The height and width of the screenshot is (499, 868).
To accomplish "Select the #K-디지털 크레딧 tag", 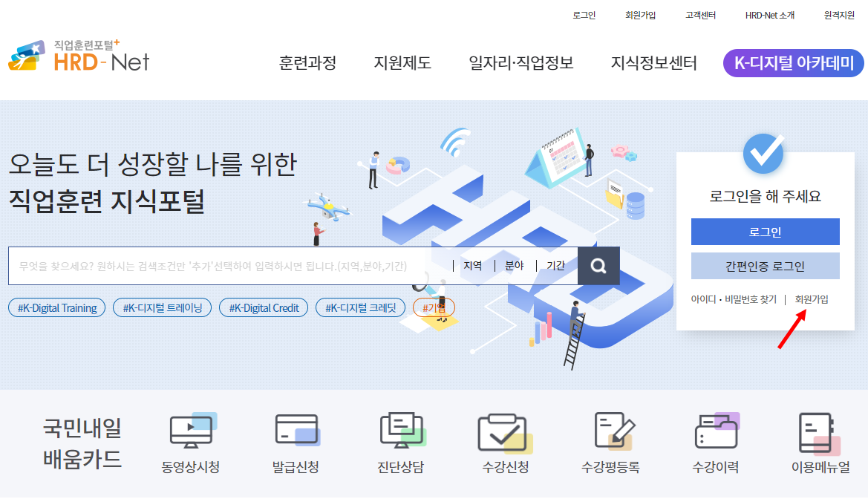I will point(360,308).
